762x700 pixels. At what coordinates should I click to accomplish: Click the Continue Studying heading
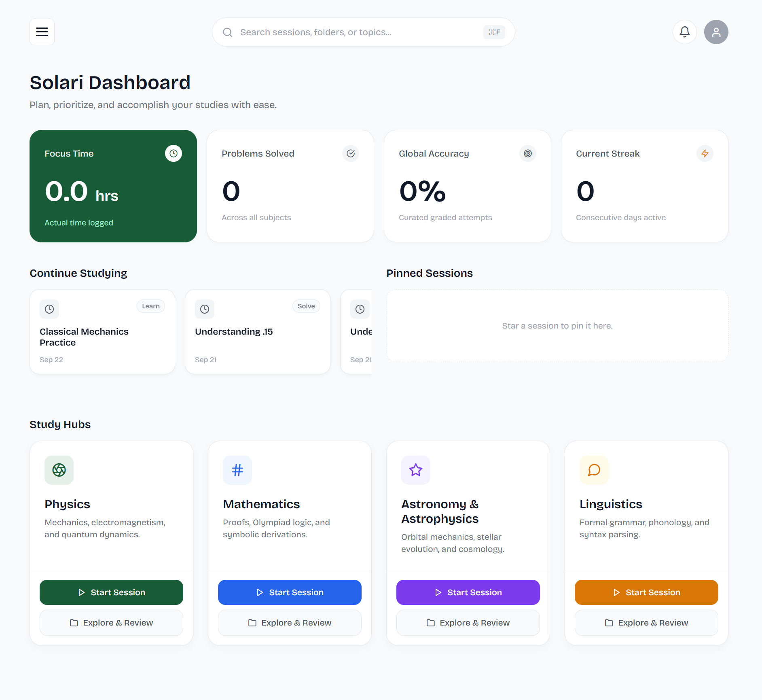pos(78,273)
